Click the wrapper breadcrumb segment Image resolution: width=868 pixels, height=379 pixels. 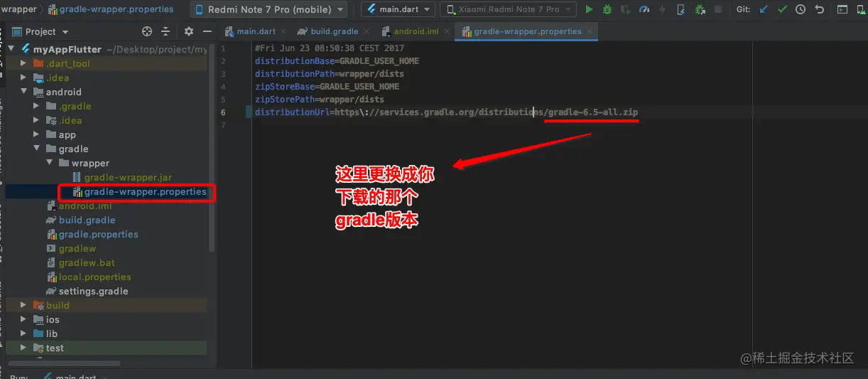(19, 9)
